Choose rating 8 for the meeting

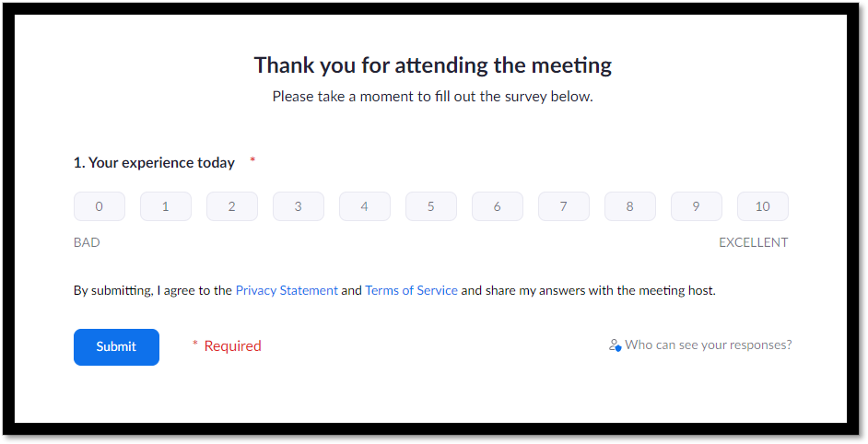coord(630,206)
